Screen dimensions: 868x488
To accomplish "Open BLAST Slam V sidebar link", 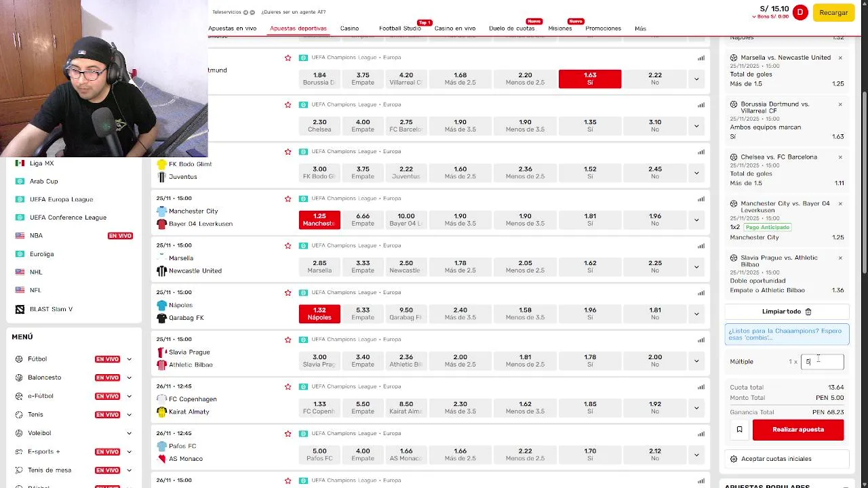I will [51, 309].
